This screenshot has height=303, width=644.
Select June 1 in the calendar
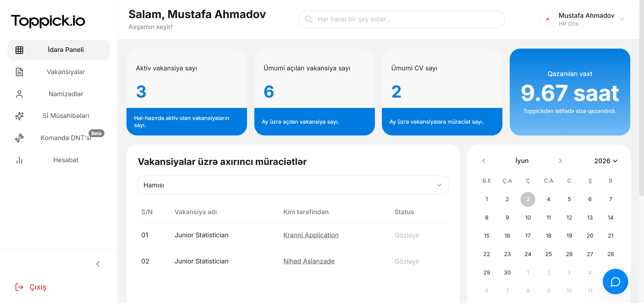(487, 199)
